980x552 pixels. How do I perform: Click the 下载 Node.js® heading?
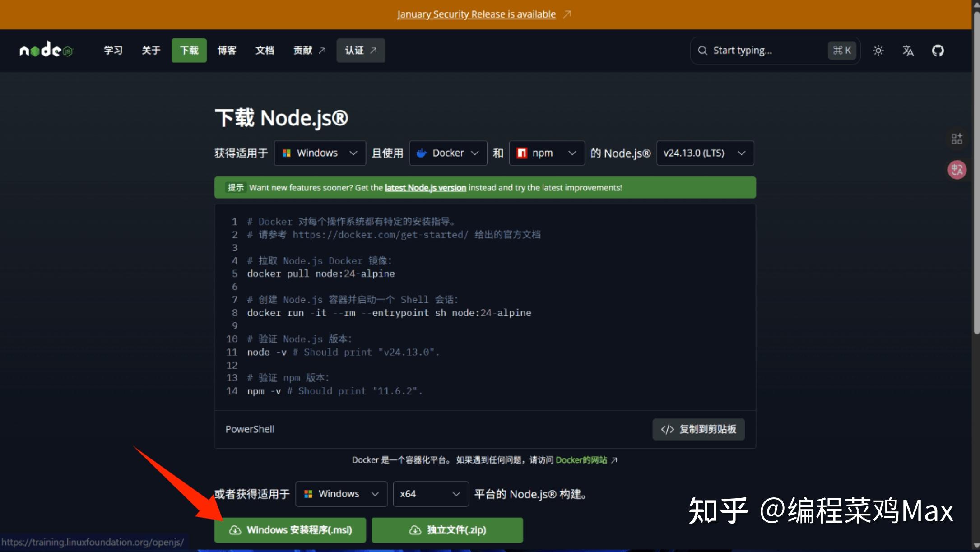click(281, 118)
